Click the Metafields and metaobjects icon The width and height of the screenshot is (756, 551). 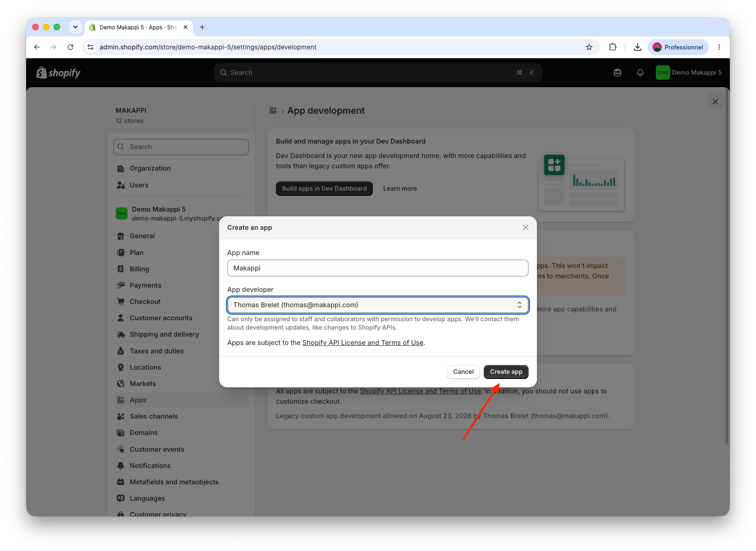[121, 482]
